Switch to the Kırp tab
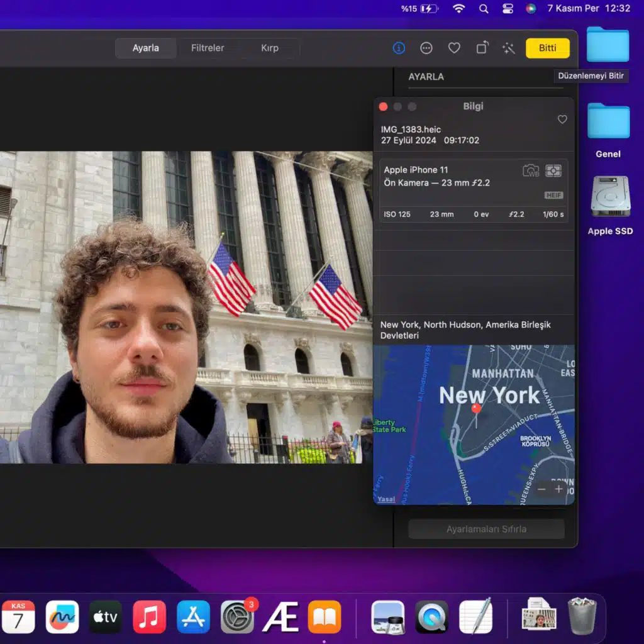Image resolution: width=644 pixels, height=644 pixels. pyautogui.click(x=270, y=48)
